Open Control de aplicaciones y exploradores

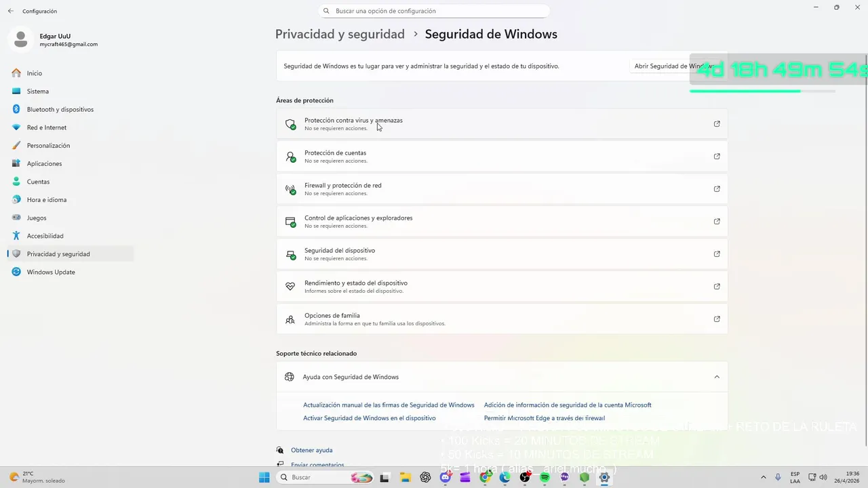click(502, 221)
